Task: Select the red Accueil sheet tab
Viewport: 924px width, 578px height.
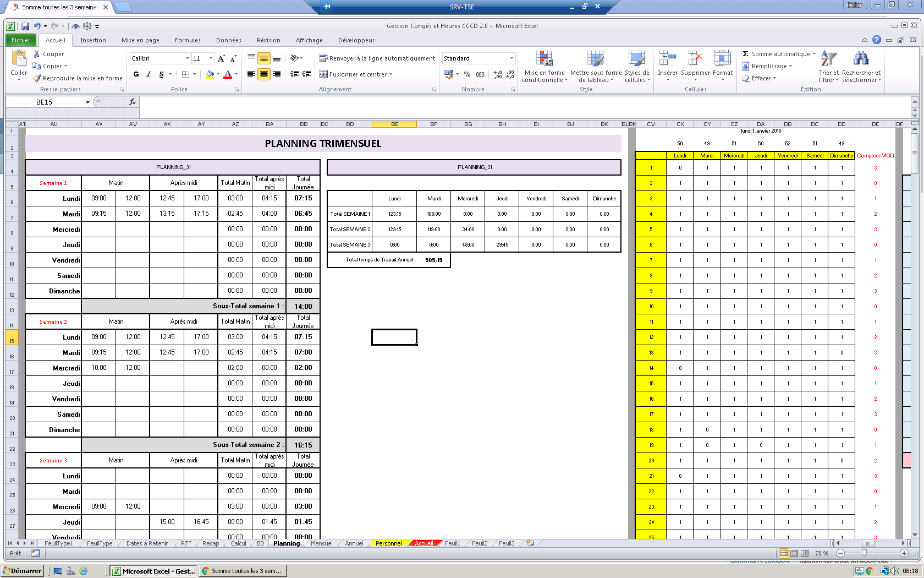Action: pyautogui.click(x=424, y=543)
